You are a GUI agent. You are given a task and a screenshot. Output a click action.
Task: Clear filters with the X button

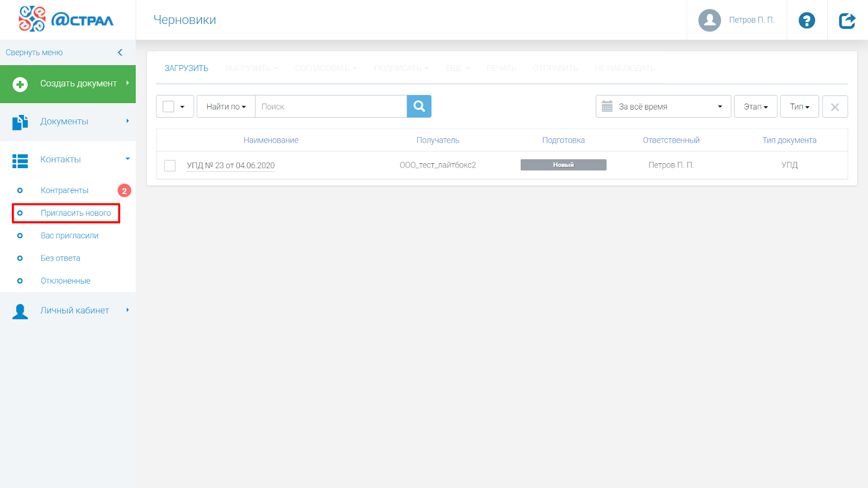tap(835, 106)
